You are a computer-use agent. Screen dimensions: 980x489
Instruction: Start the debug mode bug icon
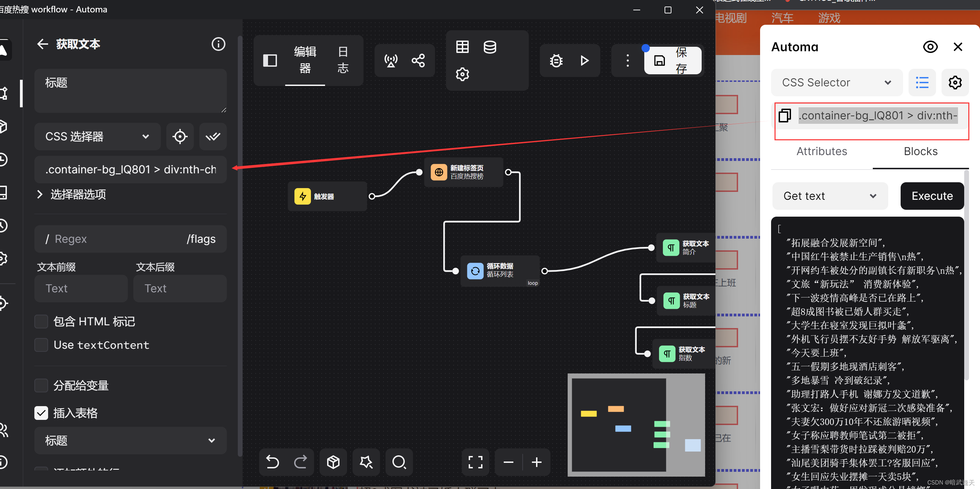pos(556,60)
